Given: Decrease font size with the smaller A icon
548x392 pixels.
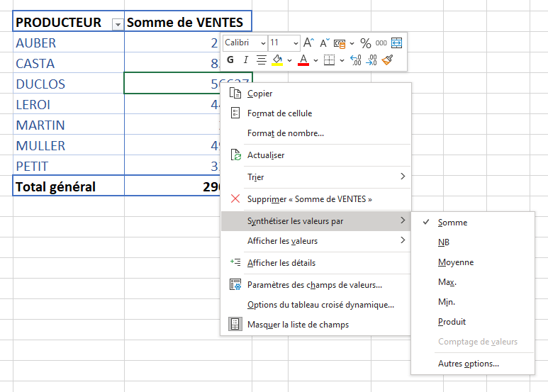Looking at the screenshot, I should point(324,43).
